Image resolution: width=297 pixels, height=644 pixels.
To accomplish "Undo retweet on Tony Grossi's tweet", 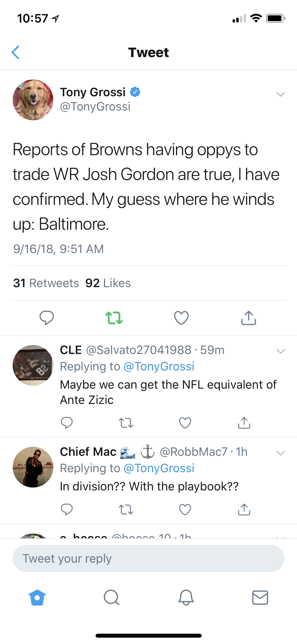I will [x=114, y=318].
